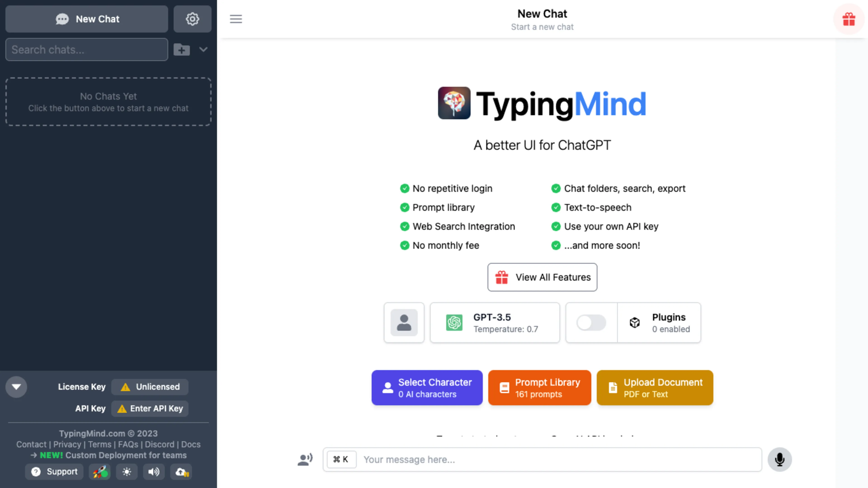Click the add new folder icon
The image size is (868, 488).
182,50
